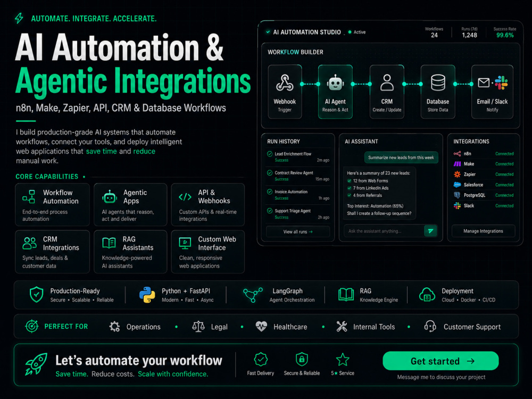Click the lightning bolt icon at top left
Viewport: 532px width, 399px height.
19,18
